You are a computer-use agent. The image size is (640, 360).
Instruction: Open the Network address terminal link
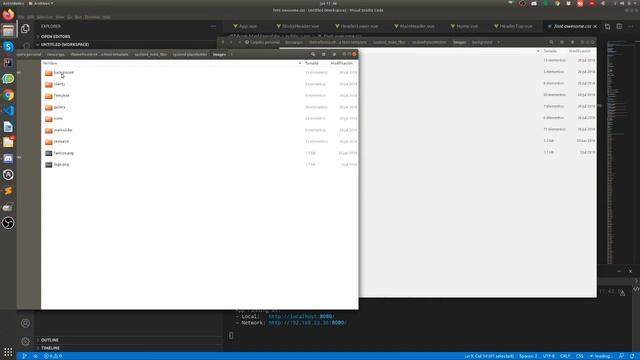click(x=307, y=323)
